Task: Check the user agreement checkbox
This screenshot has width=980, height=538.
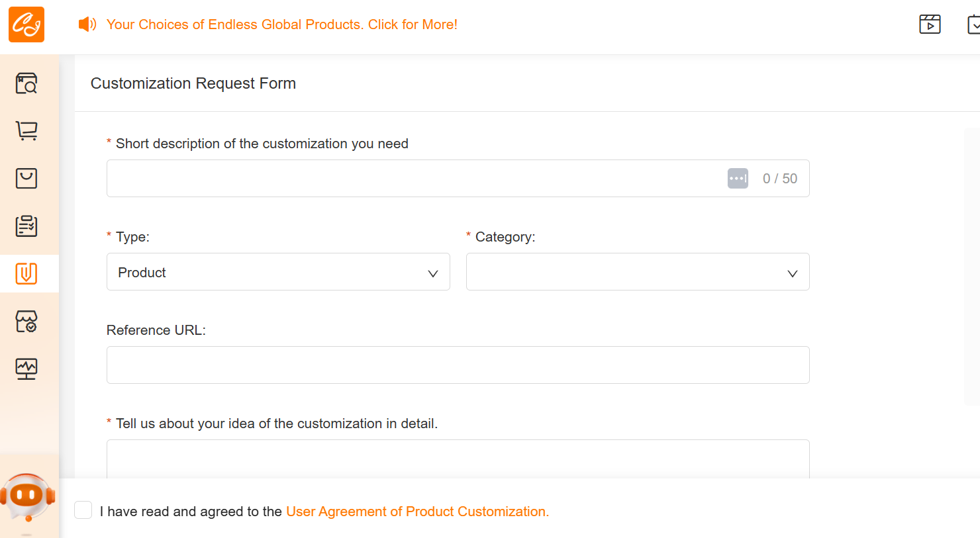Action: point(83,510)
